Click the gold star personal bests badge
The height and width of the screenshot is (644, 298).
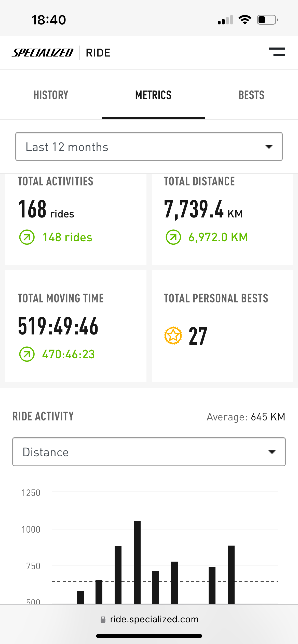[173, 335]
